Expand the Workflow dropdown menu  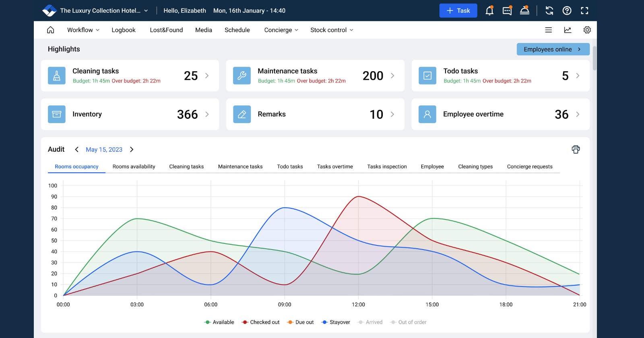tap(83, 30)
